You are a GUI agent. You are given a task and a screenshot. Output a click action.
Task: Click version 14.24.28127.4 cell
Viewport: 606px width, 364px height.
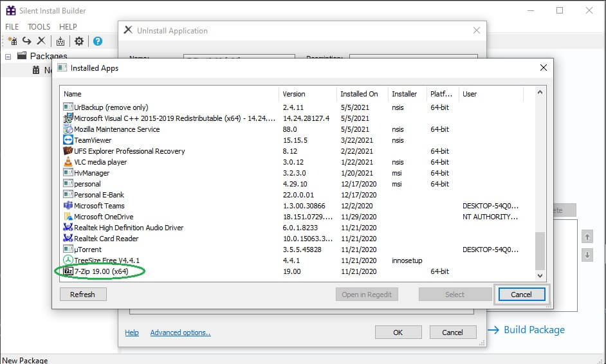click(x=306, y=118)
